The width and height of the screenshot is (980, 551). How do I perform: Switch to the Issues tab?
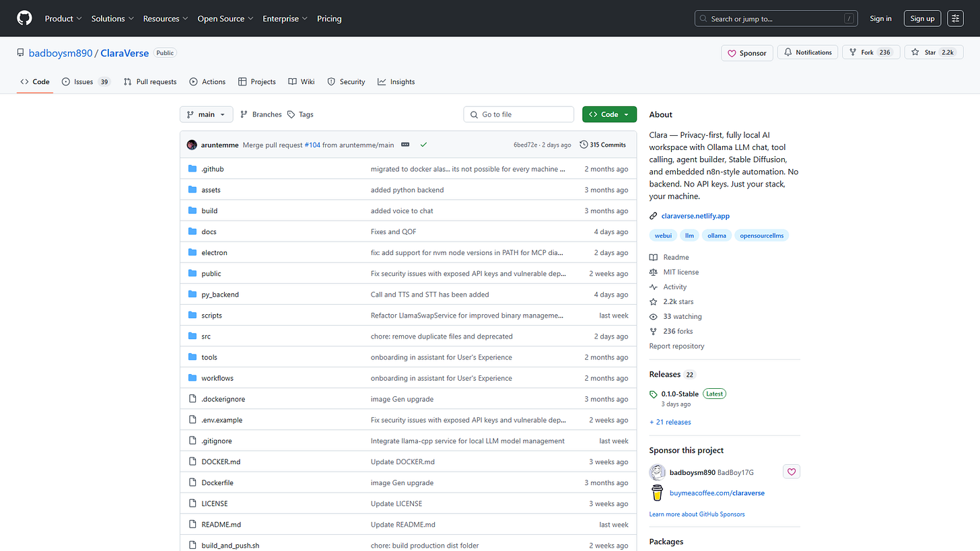click(x=86, y=81)
